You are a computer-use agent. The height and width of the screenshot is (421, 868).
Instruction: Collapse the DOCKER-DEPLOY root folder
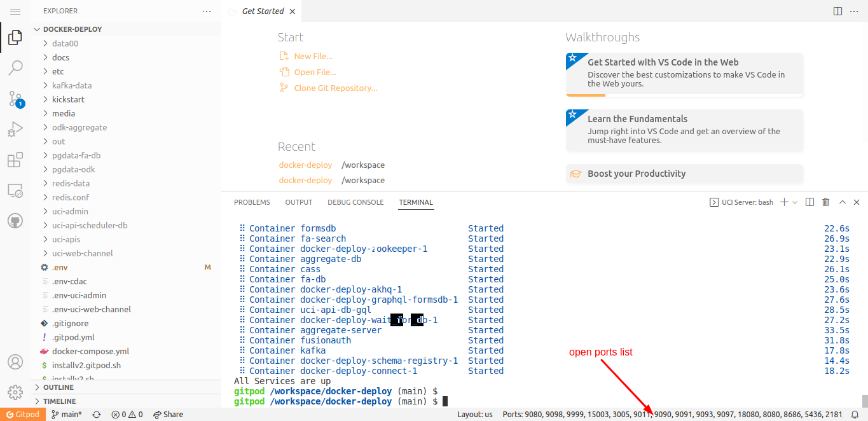[126, 29]
